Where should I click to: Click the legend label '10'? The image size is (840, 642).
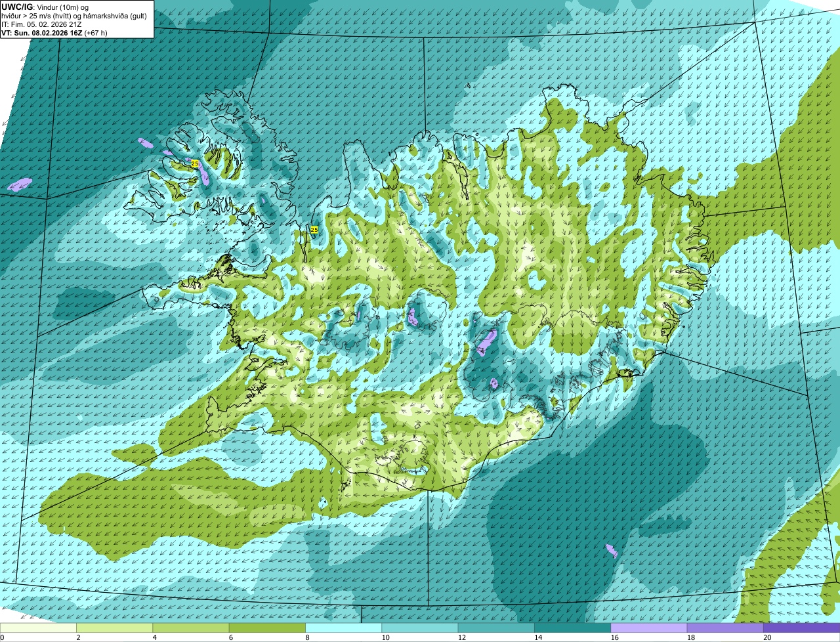[x=385, y=637]
